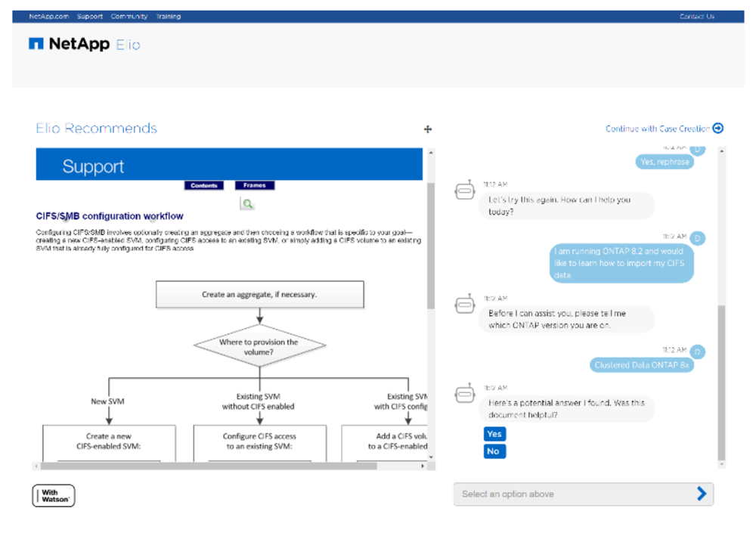Click the Support banner in document
Viewport: 756px width, 539px height.
pos(230,164)
